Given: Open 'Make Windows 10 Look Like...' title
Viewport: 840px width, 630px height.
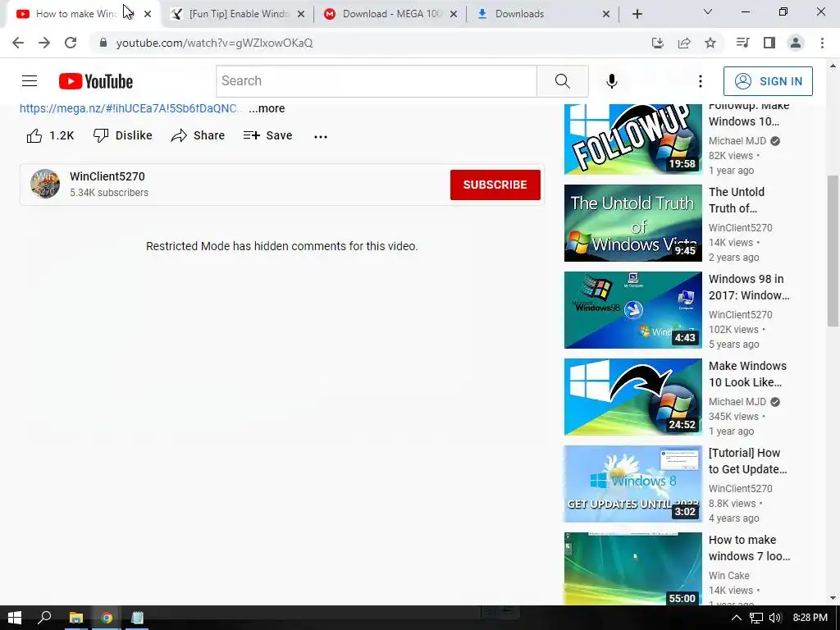Looking at the screenshot, I should 747,374.
